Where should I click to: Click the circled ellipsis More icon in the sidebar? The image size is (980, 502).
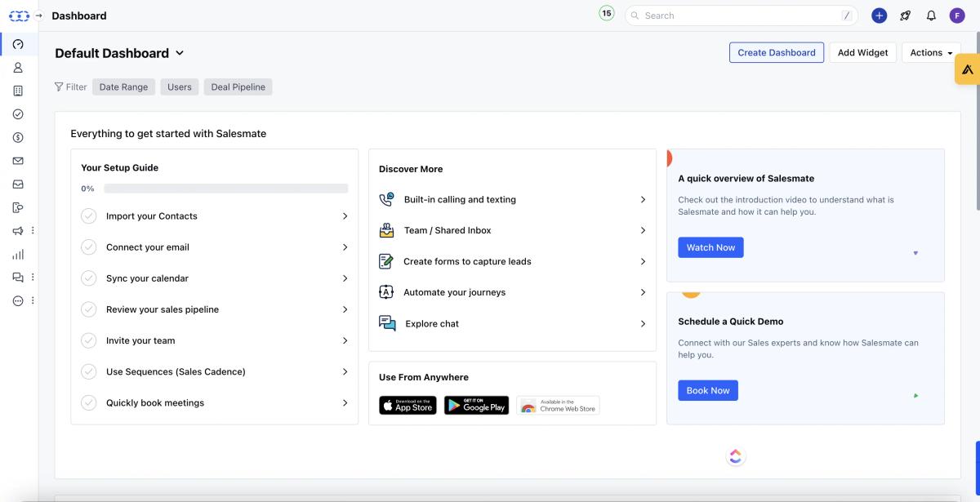[18, 300]
